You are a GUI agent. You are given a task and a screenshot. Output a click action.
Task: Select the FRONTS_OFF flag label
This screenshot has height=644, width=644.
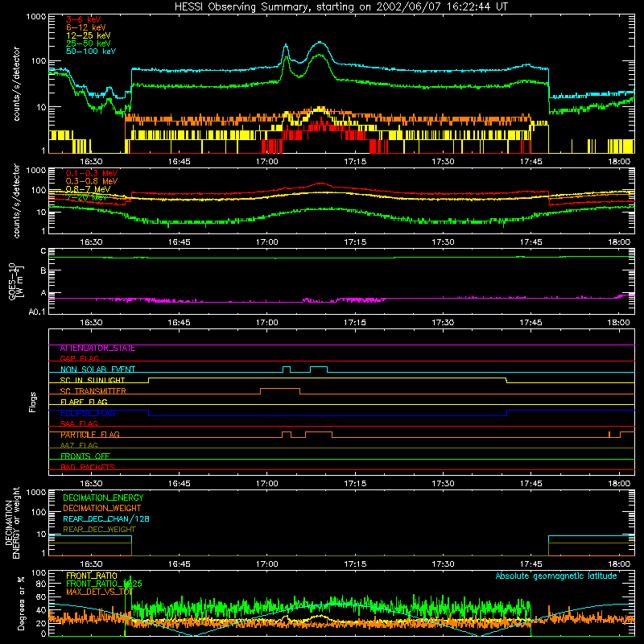click(85, 456)
